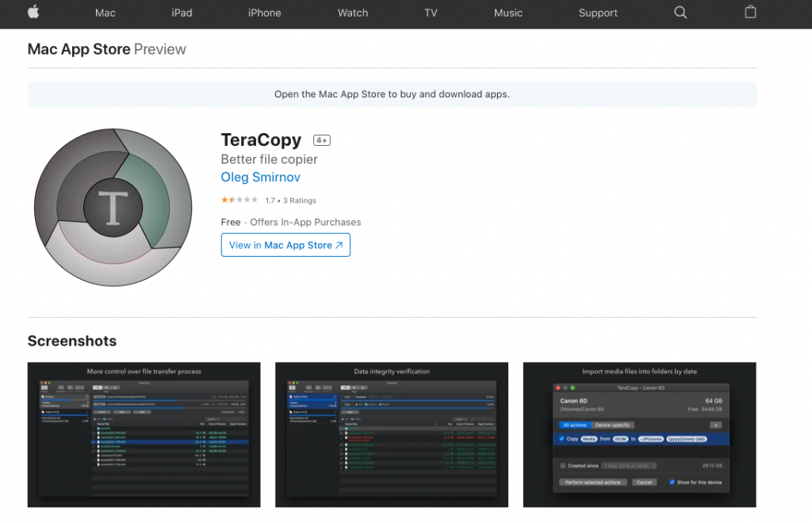Select 'All actions' tab in third screenshot
812x523 pixels.
574,426
